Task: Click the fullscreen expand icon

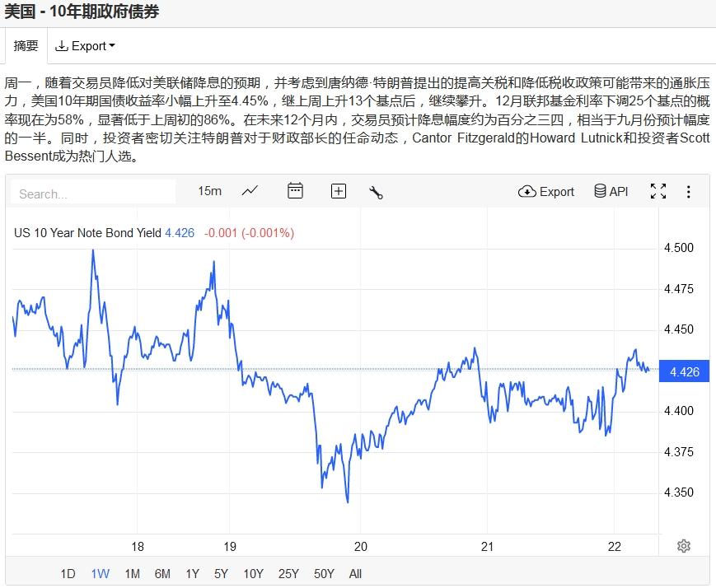Action: pos(658,191)
